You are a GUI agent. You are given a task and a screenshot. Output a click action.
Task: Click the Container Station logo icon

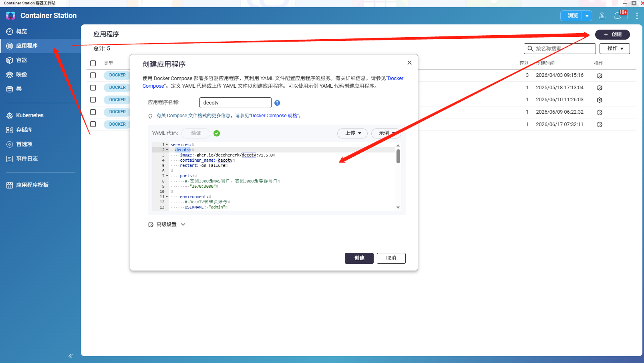tap(10, 16)
